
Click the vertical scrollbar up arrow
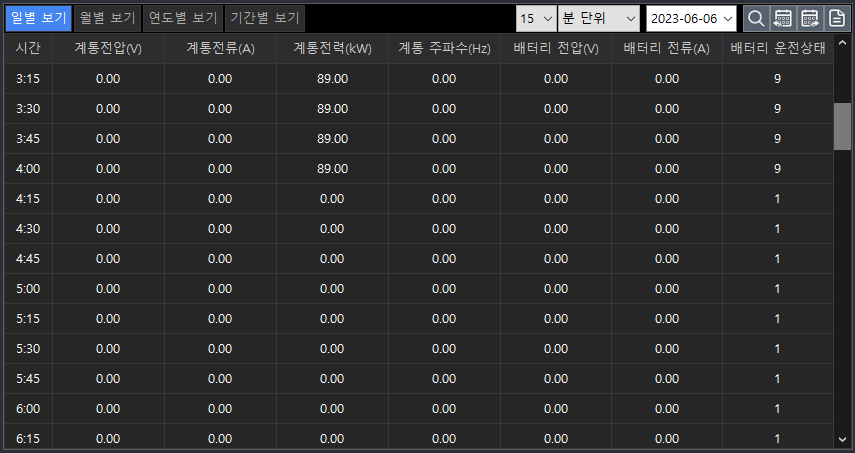click(x=842, y=43)
